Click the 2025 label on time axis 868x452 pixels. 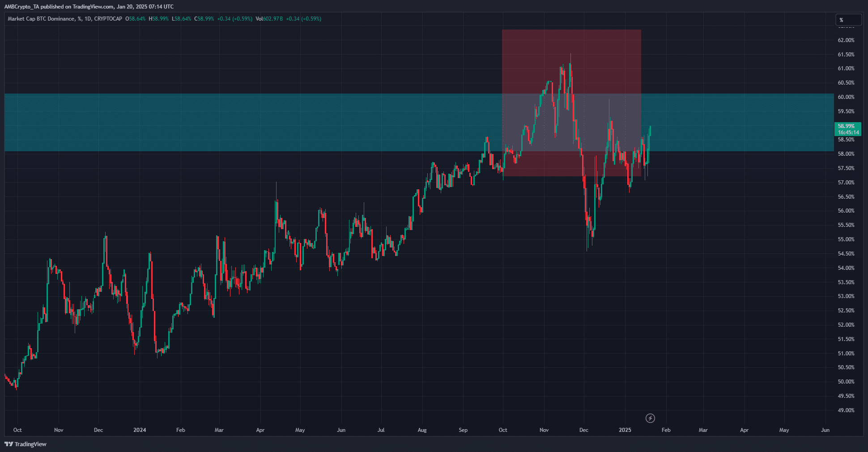tap(625, 430)
